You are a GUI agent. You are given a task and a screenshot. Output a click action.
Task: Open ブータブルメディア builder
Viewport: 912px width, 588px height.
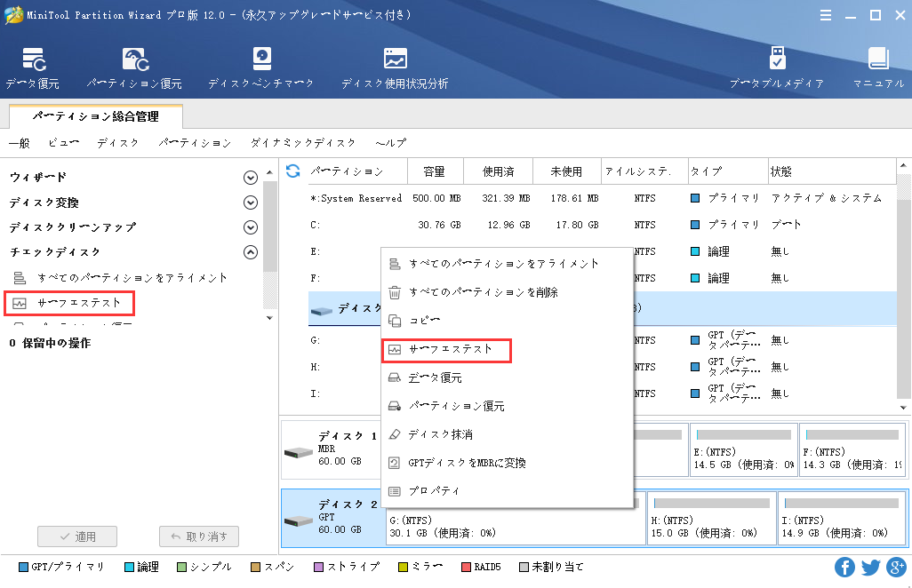[777, 68]
